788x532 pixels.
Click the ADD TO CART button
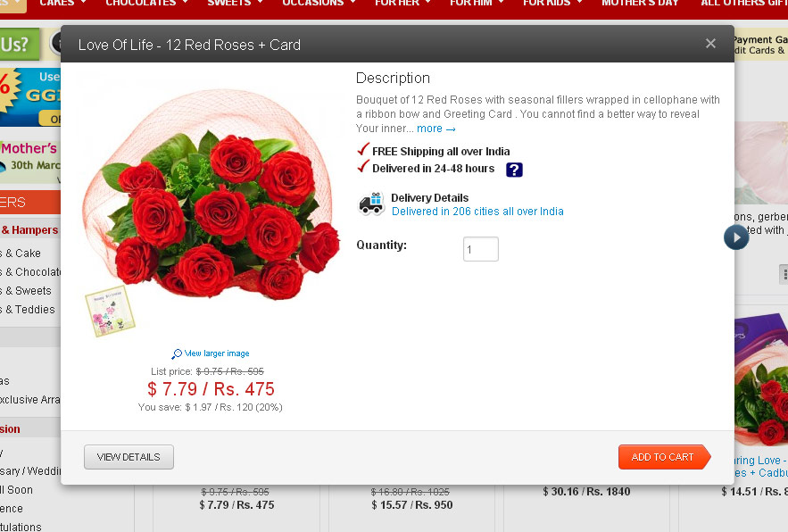click(664, 457)
